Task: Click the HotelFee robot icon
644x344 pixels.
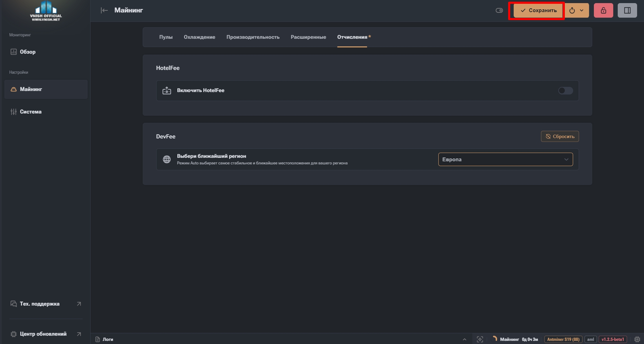Action: tap(167, 91)
